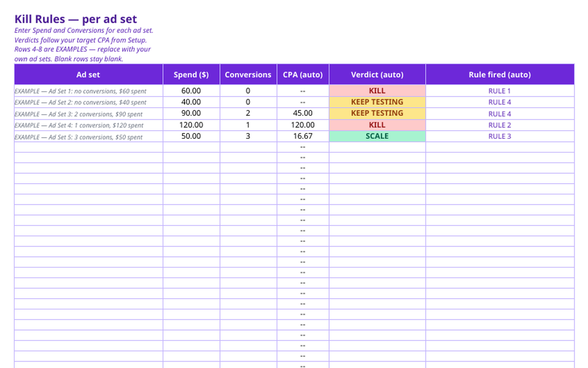Click the spend cell showing 120.00
The width and height of the screenshot is (588, 368).
pos(191,125)
